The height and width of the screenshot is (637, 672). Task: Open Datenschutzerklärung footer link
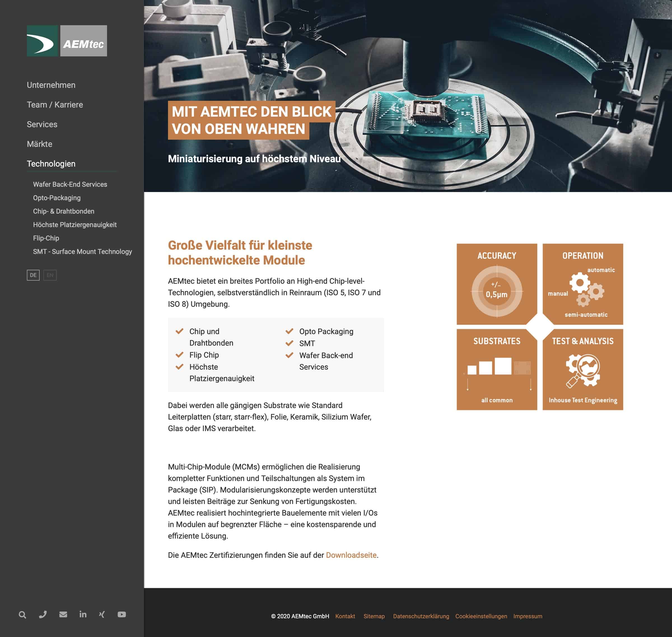(421, 616)
